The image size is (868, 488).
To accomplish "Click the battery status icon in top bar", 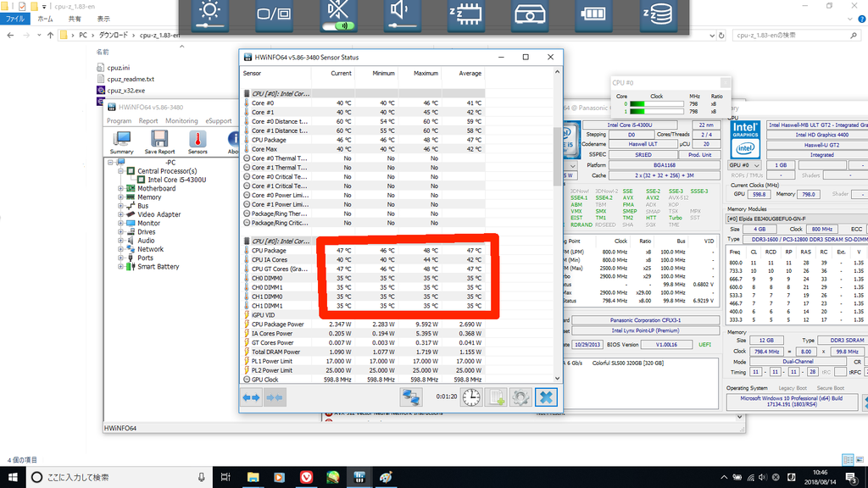I will point(593,16).
